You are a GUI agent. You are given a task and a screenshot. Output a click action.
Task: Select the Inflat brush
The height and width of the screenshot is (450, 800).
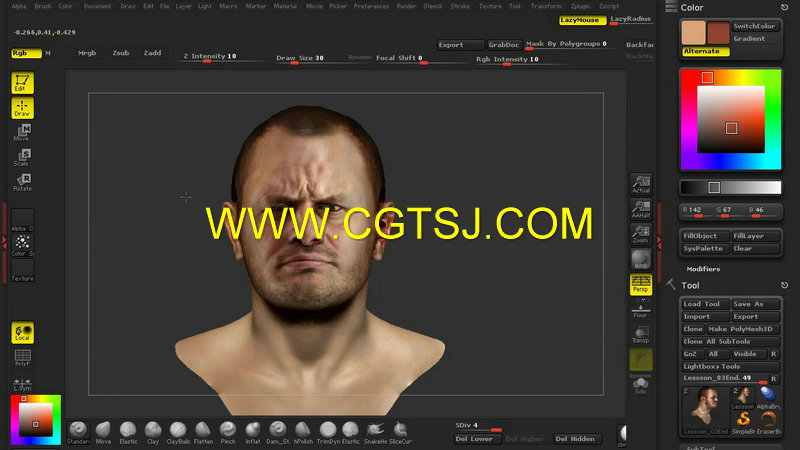(253, 433)
